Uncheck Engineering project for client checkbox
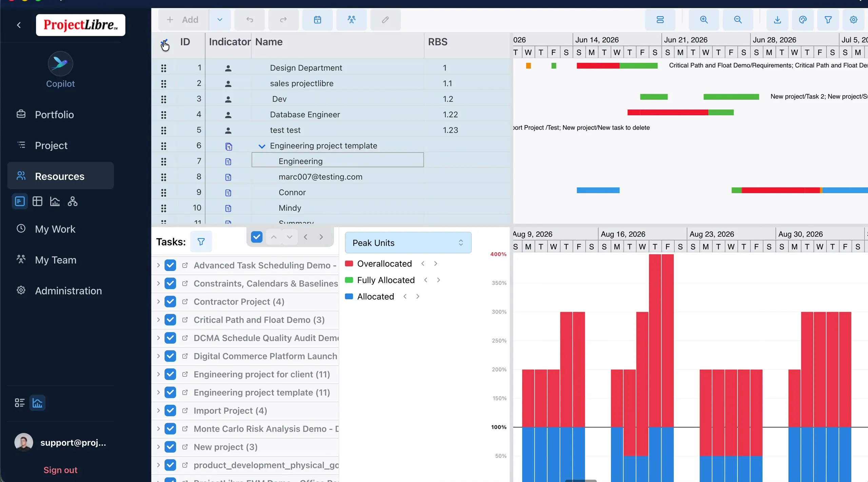The image size is (868, 482). [x=170, y=374]
